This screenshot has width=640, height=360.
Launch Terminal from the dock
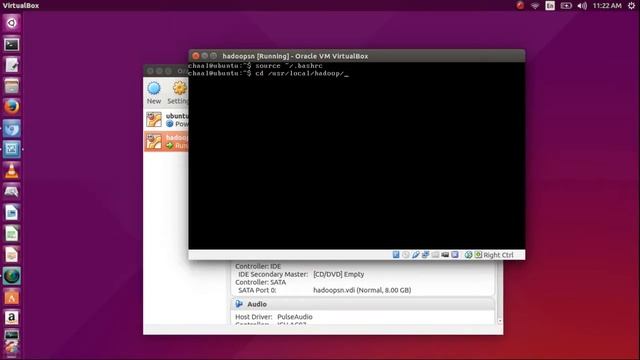11,44
